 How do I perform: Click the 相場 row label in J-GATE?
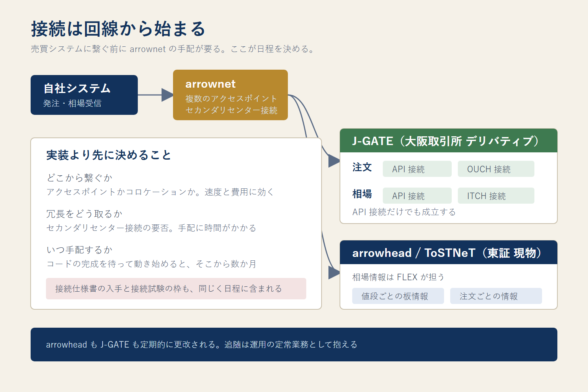(x=362, y=194)
